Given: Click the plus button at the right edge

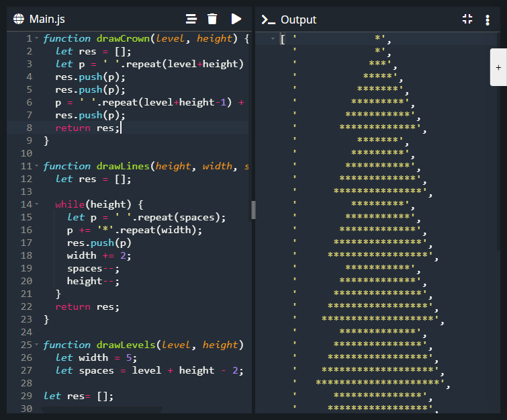Looking at the screenshot, I should point(498,67).
